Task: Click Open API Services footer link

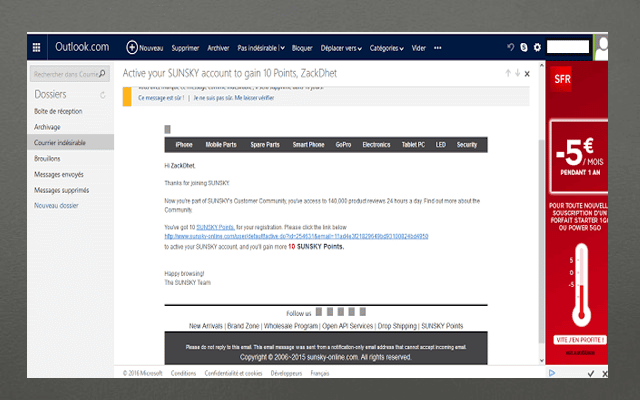Action: point(347,326)
